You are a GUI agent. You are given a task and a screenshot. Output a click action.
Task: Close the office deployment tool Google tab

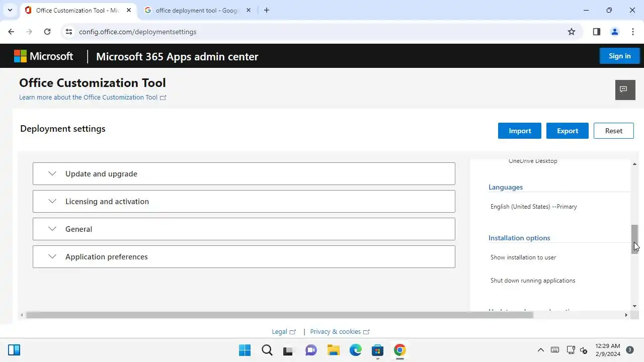pos(248,10)
